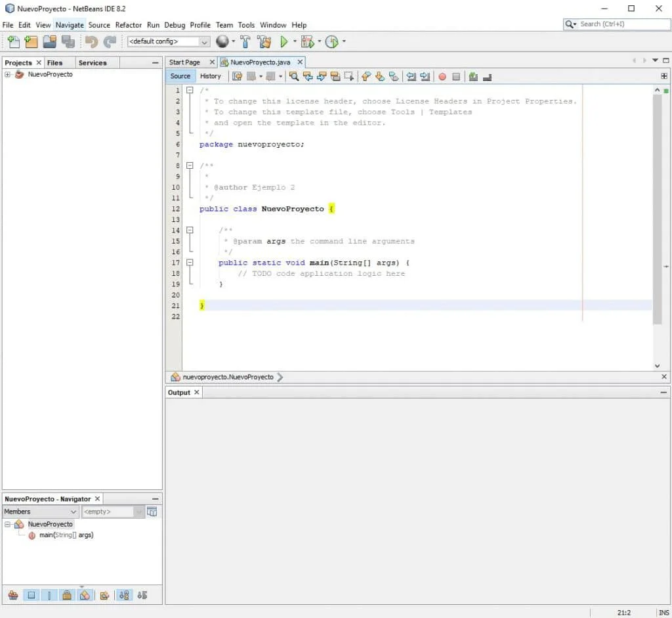Click the History view button
The height and width of the screenshot is (618, 672).
point(211,76)
